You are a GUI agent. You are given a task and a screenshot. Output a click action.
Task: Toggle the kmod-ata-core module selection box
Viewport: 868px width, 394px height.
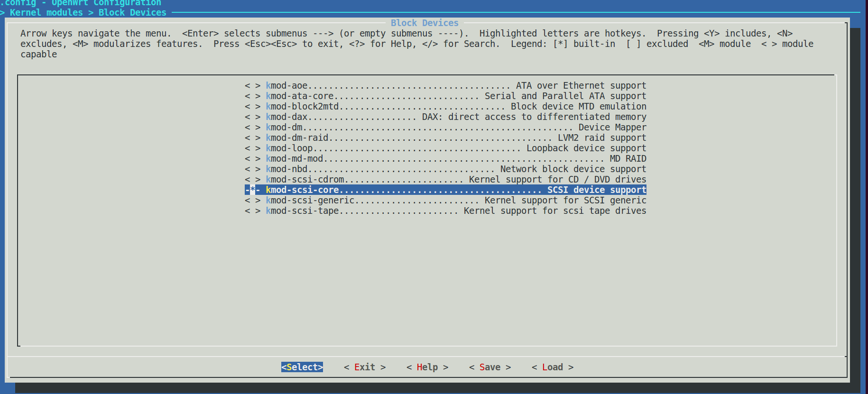253,96
